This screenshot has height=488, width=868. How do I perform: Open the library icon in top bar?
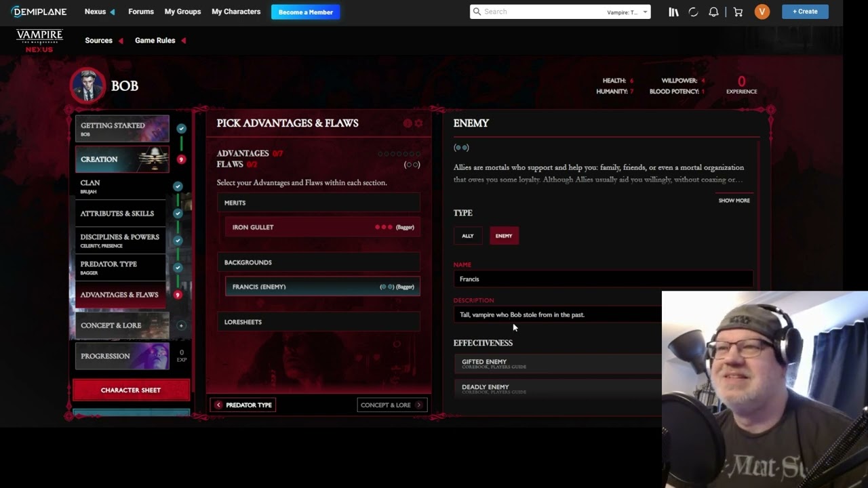pyautogui.click(x=673, y=12)
